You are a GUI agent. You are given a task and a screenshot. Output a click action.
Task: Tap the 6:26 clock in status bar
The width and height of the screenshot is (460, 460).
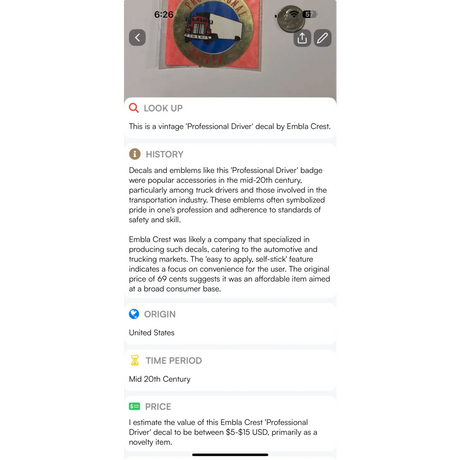point(164,14)
